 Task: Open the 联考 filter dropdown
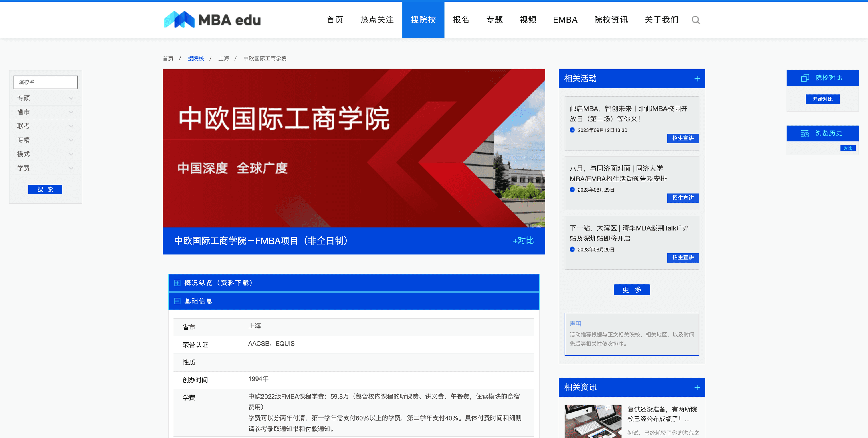(x=45, y=126)
